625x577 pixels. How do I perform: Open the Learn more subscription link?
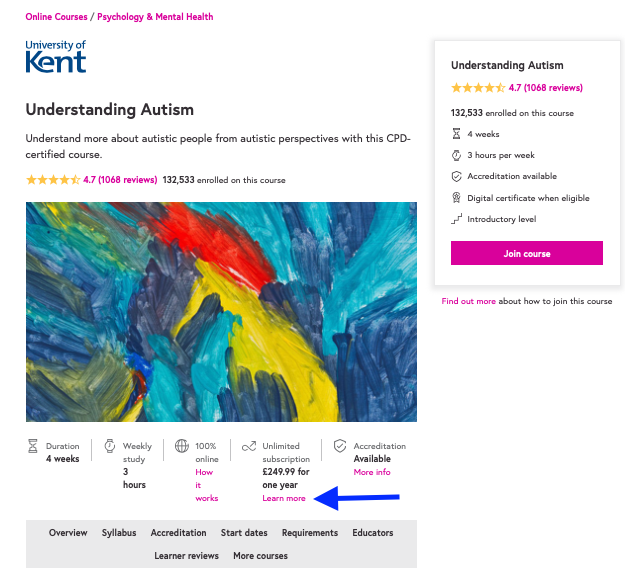click(x=284, y=498)
